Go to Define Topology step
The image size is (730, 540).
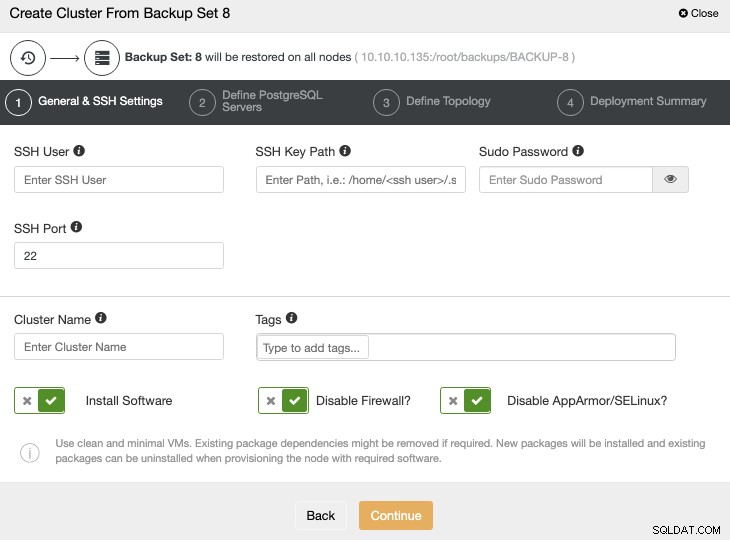(432, 101)
